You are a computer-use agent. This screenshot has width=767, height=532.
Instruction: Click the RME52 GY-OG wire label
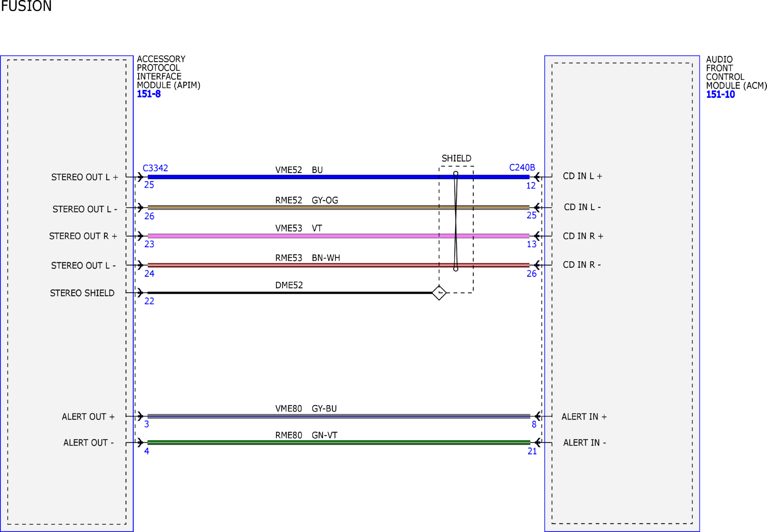307,200
